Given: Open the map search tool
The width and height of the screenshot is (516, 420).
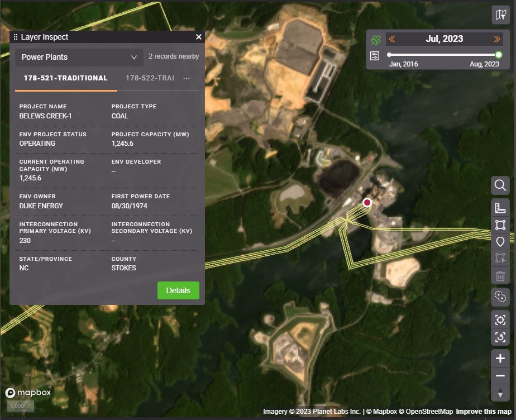Looking at the screenshot, I should point(500,185).
